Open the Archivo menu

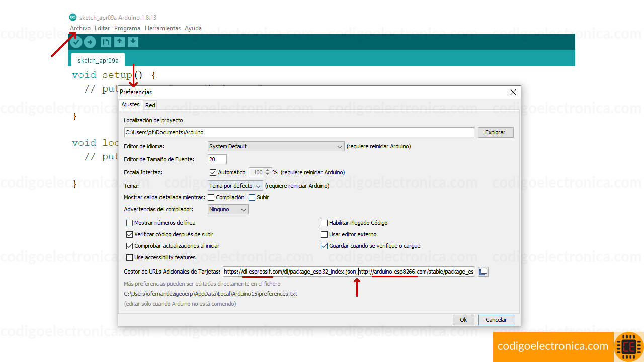point(80,28)
